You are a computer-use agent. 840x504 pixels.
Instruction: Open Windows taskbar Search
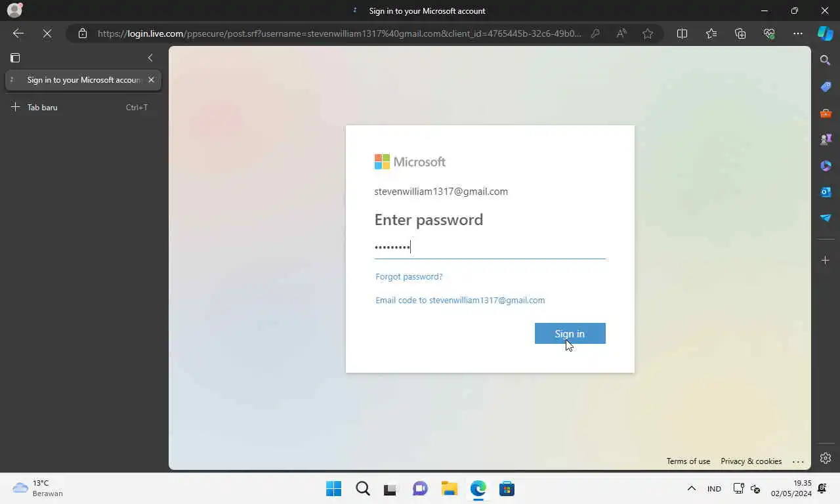click(x=362, y=489)
